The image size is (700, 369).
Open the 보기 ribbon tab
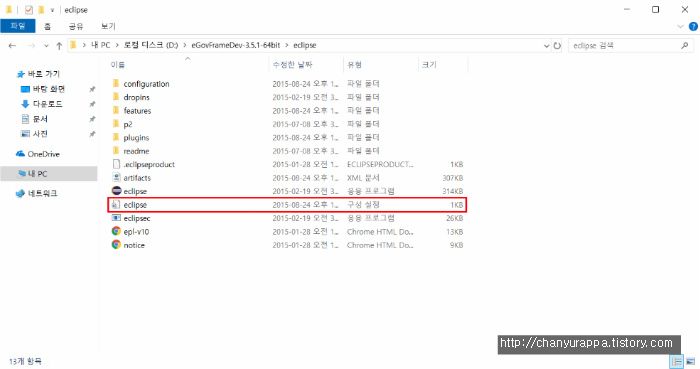(108, 26)
